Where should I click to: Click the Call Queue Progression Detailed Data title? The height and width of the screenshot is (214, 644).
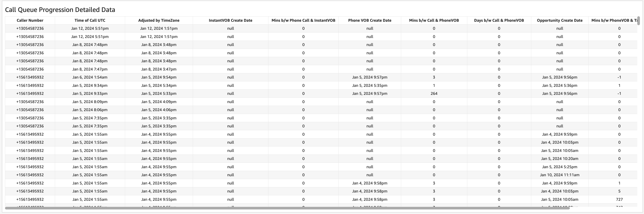(60, 10)
